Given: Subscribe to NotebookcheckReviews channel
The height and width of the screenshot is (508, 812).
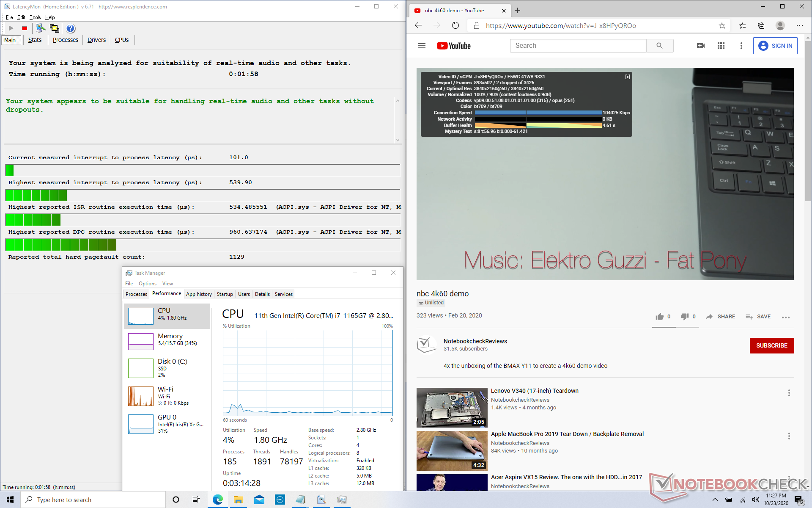Looking at the screenshot, I should tap(772, 345).
